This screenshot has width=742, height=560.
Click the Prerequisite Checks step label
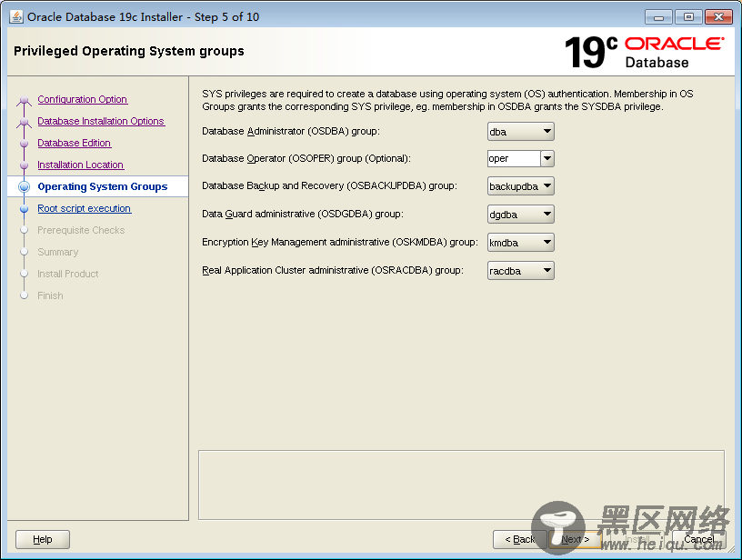(81, 230)
